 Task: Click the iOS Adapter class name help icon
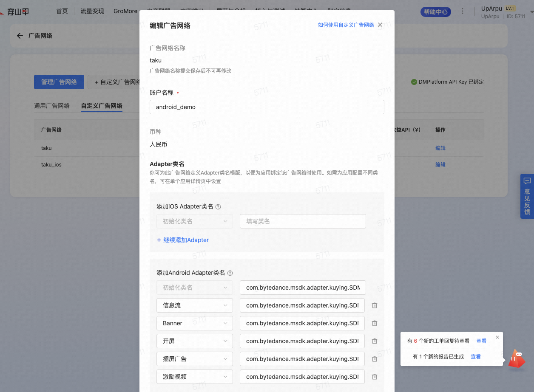(218, 207)
